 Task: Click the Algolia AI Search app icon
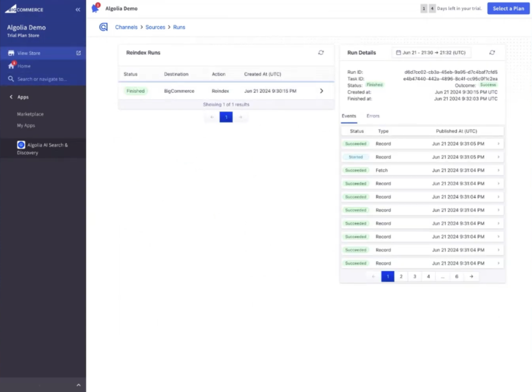coord(21,145)
